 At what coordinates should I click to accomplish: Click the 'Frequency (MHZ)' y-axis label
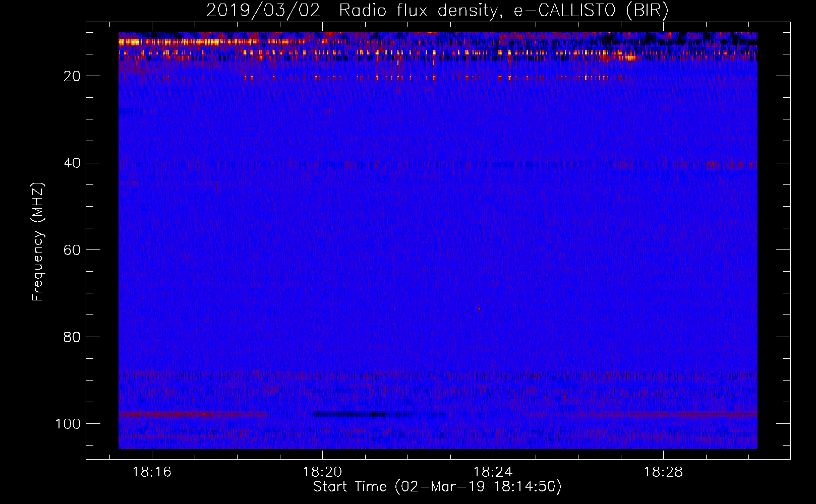coord(38,242)
